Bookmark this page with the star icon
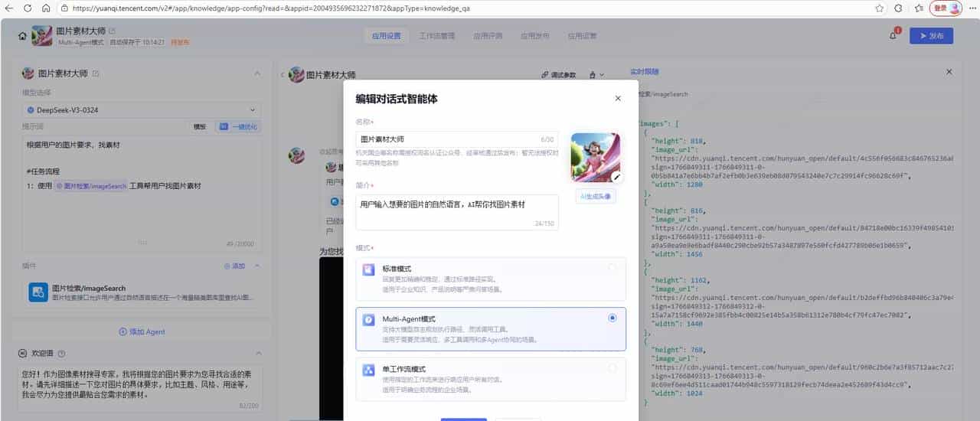 click(x=880, y=8)
